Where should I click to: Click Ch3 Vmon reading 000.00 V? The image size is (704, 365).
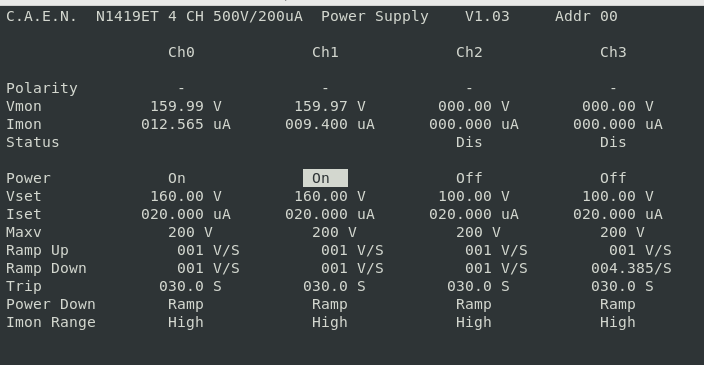(618, 106)
